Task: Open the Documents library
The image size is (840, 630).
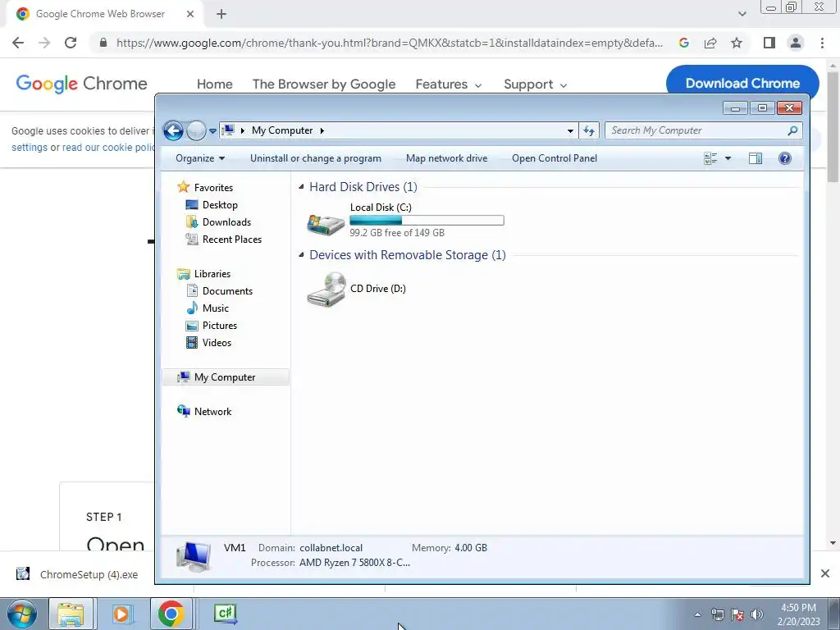Action: click(x=227, y=291)
